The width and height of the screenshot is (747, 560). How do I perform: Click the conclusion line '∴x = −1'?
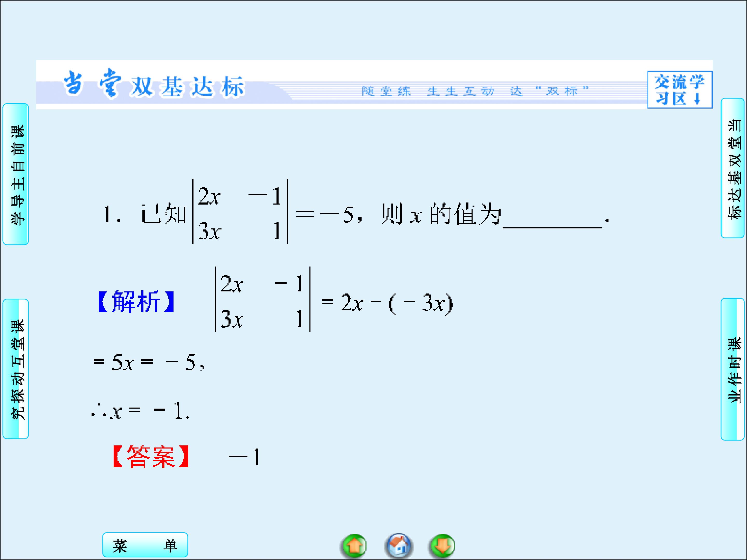(x=140, y=411)
